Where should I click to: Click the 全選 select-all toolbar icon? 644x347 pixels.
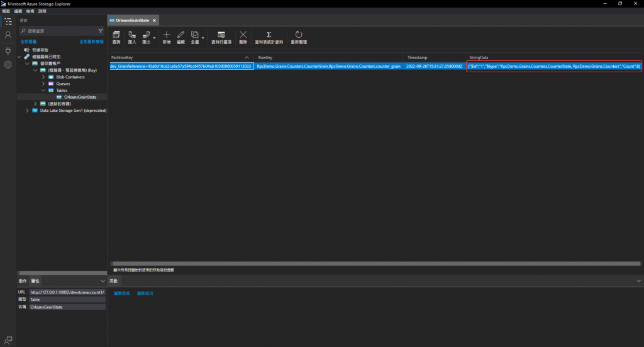195,37
